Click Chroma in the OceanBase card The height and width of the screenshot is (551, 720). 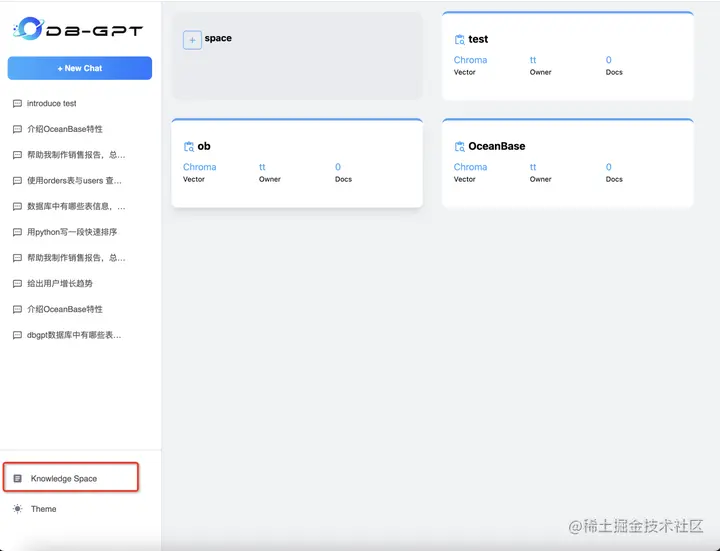click(x=470, y=167)
